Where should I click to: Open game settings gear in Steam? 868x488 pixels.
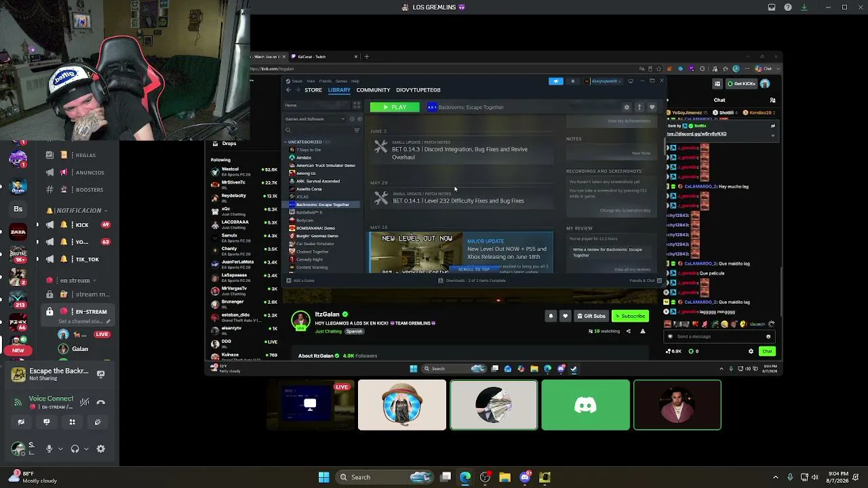(x=627, y=107)
